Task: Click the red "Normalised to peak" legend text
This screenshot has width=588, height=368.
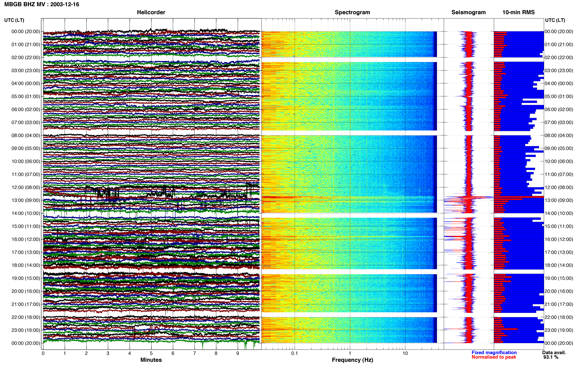Action: click(x=494, y=357)
